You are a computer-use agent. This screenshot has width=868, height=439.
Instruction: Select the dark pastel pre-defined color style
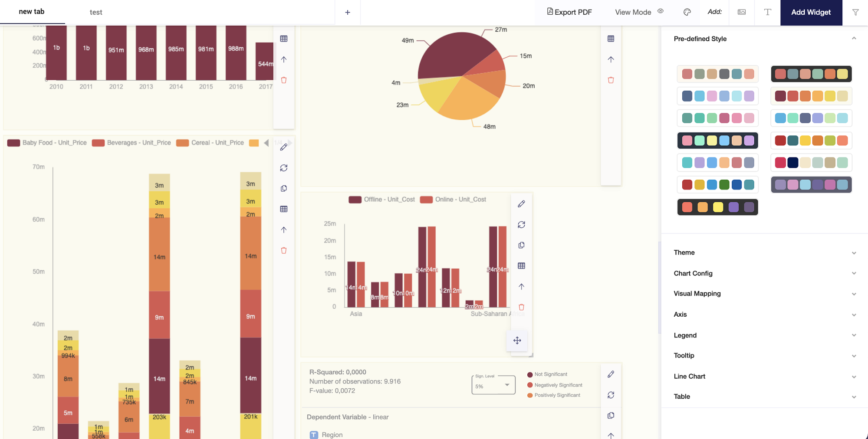click(x=717, y=141)
